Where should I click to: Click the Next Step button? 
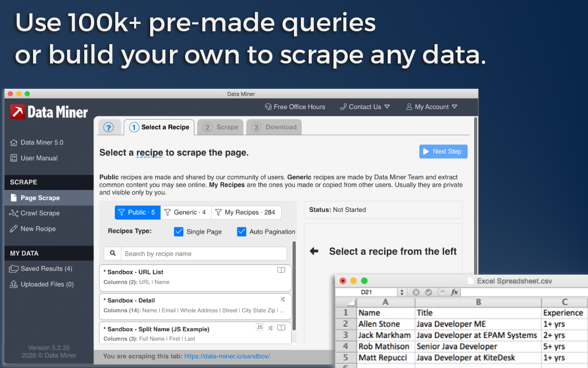[443, 151]
